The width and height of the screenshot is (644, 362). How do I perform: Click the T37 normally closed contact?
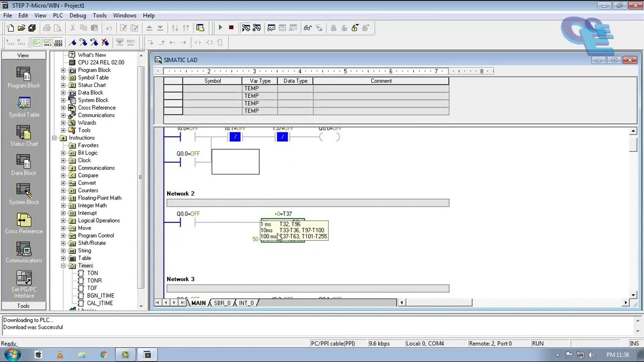(282, 137)
